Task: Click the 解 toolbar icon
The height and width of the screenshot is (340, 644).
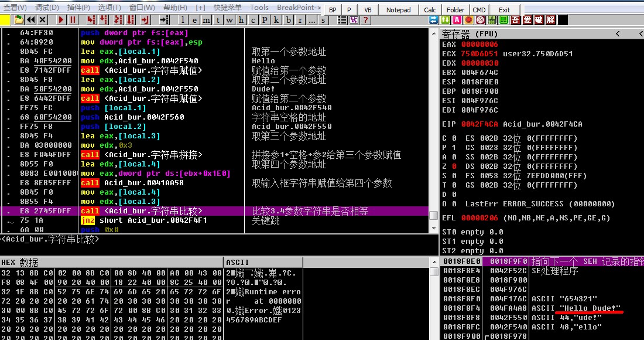Action: pyautogui.click(x=551, y=20)
